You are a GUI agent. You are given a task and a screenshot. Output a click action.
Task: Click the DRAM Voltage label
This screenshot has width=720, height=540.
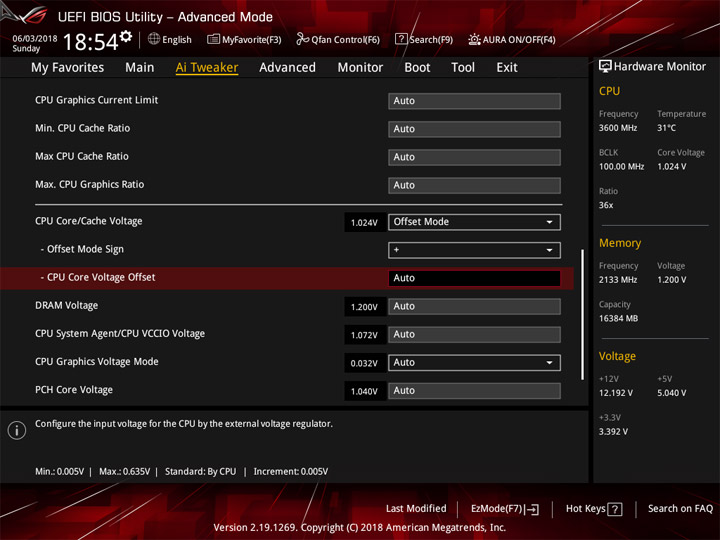[x=67, y=305]
